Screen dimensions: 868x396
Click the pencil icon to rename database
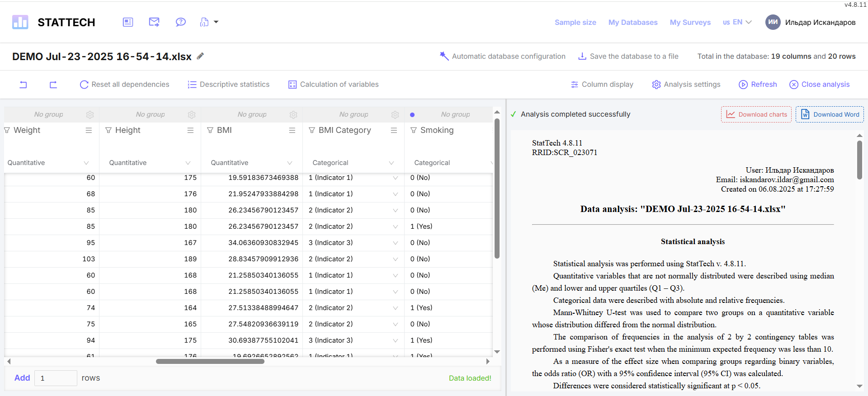200,56
